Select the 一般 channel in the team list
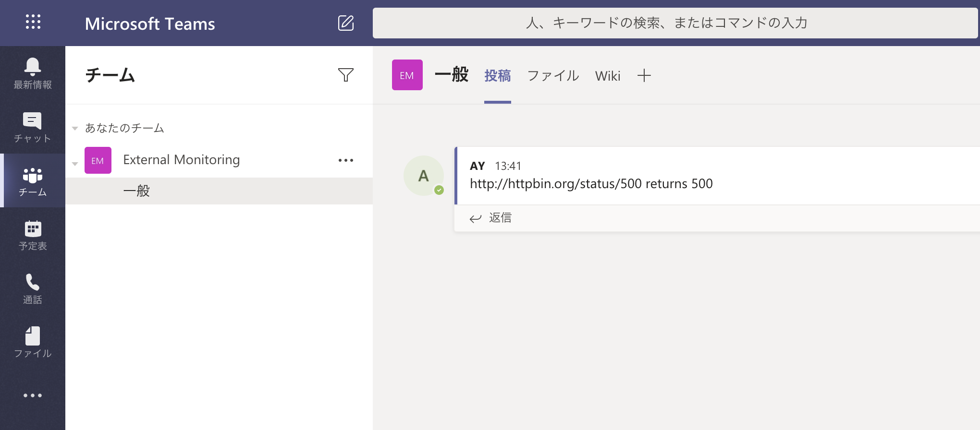This screenshot has width=980, height=430. [x=219, y=191]
